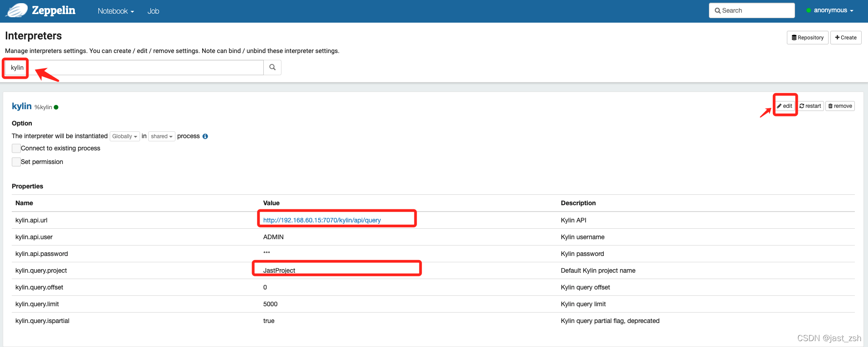Image resolution: width=868 pixels, height=347 pixels.
Task: Click the Kylin password description
Action: tap(582, 254)
